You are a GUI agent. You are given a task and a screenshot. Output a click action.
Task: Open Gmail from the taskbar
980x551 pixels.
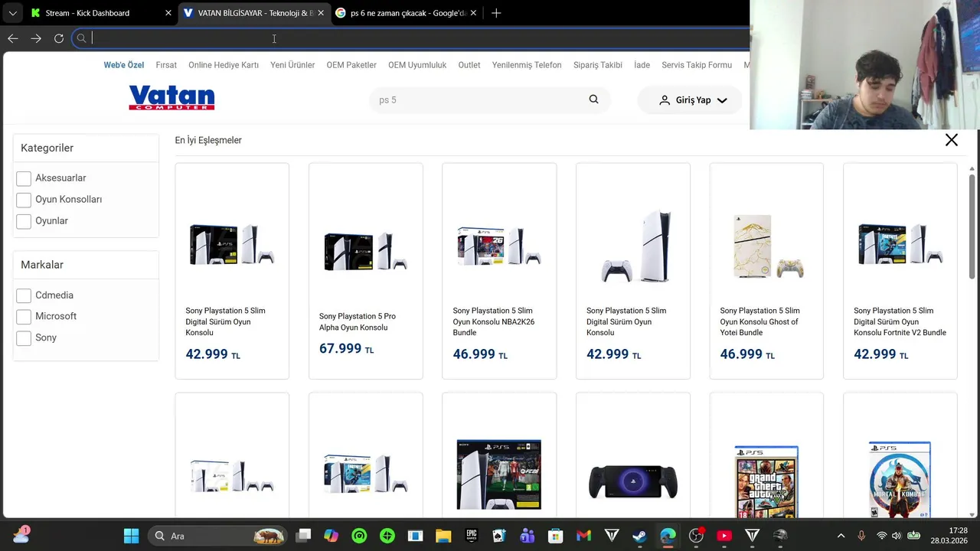[x=583, y=536]
